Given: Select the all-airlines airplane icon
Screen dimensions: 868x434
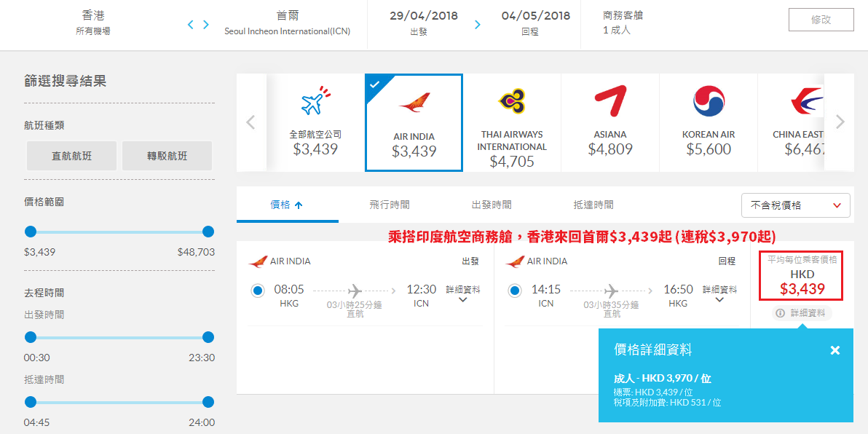Looking at the screenshot, I should [x=315, y=101].
